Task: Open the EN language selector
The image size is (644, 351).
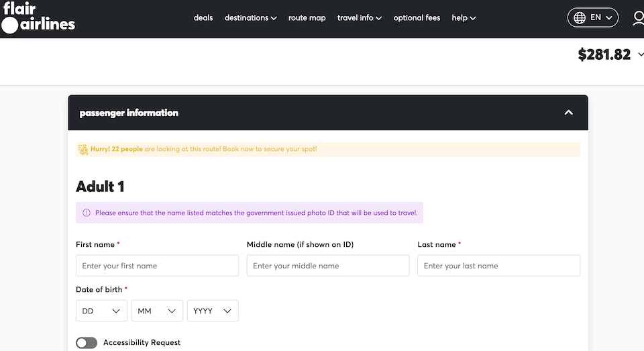Action: [592, 17]
